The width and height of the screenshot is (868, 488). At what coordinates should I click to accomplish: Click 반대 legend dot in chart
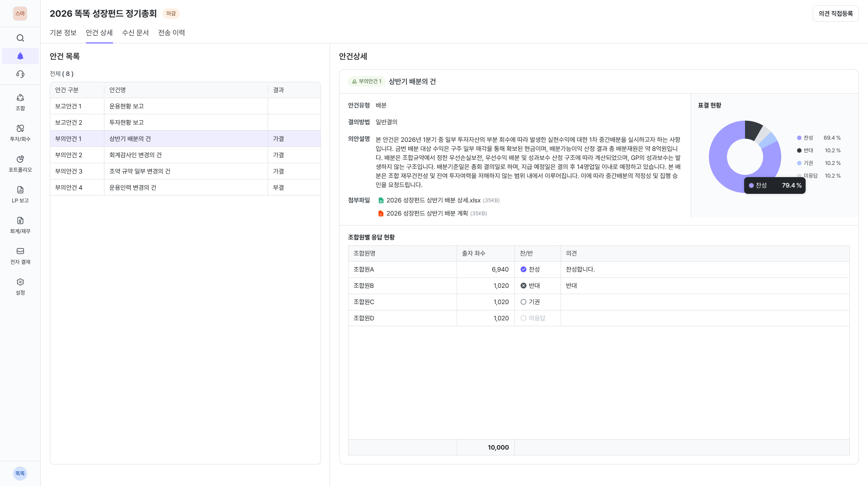tap(799, 150)
